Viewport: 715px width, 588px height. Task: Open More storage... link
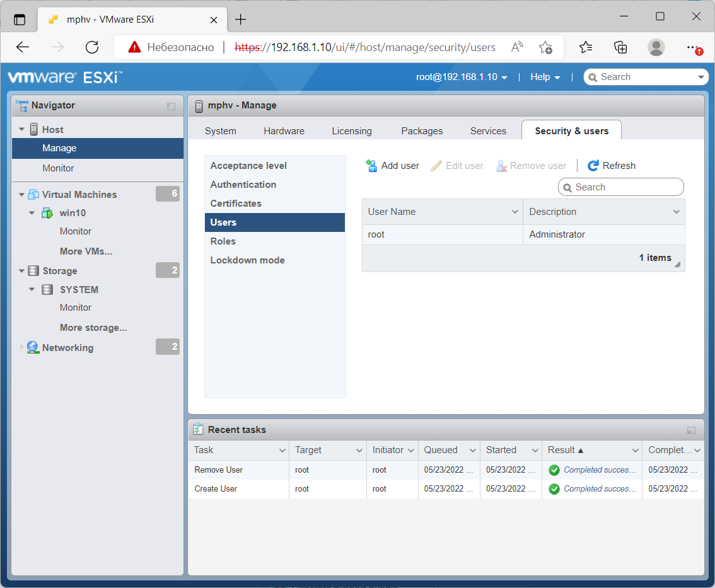click(93, 328)
